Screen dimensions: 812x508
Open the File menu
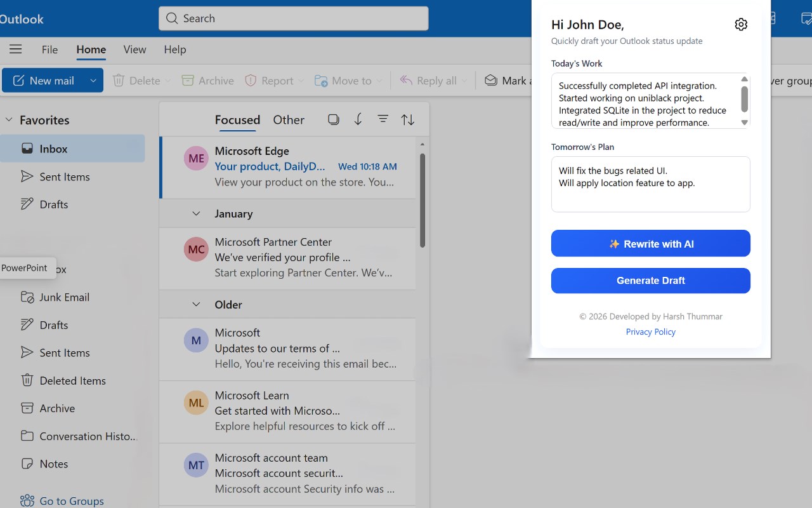click(x=49, y=50)
